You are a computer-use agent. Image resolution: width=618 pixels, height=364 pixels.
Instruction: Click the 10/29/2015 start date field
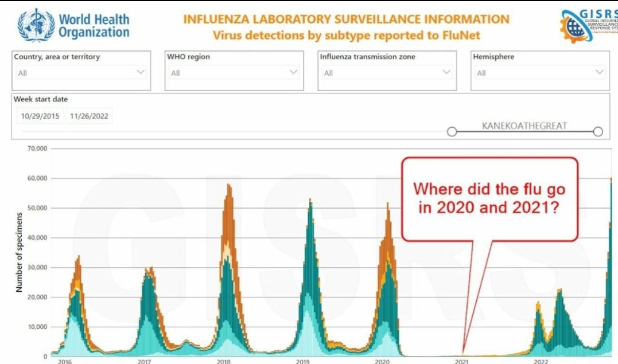point(40,116)
